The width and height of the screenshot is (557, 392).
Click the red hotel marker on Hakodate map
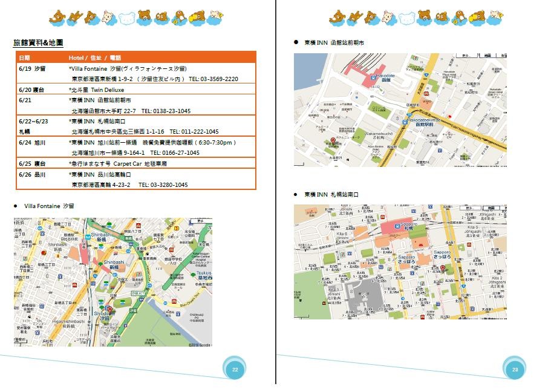(x=331, y=141)
